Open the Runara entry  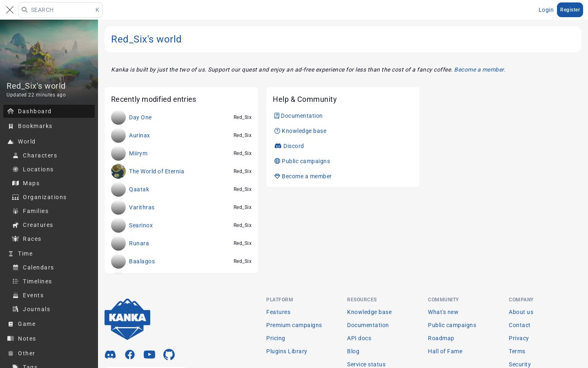139,243
